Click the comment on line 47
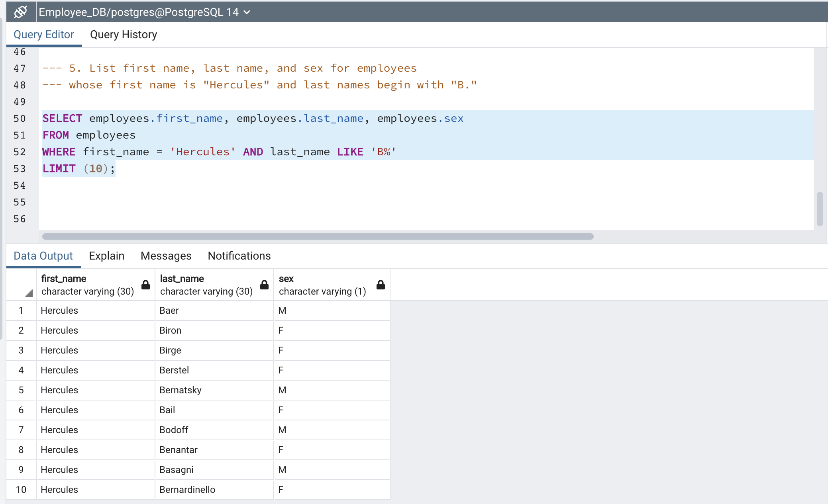This screenshot has height=504, width=828. coord(230,68)
